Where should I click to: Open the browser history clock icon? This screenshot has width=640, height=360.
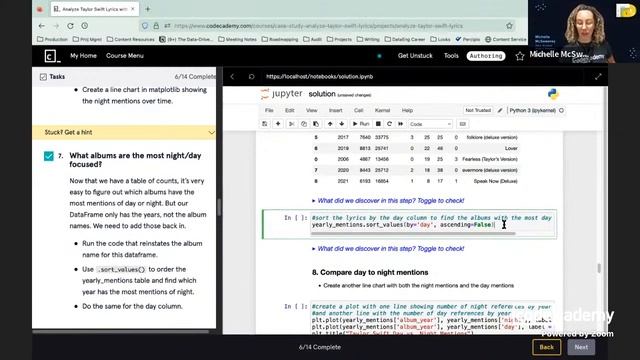click(84, 26)
